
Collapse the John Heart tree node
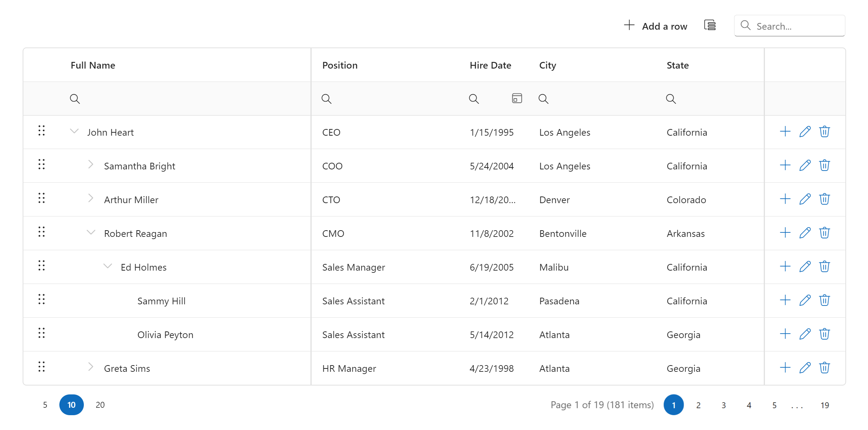pyautogui.click(x=75, y=131)
